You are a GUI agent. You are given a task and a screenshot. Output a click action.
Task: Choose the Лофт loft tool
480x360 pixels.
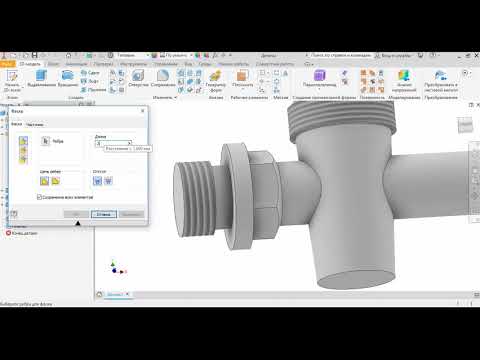[x=90, y=81]
